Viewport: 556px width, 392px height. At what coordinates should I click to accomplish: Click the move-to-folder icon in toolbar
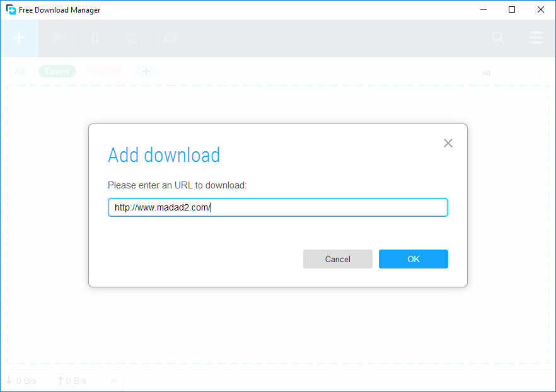tap(170, 38)
